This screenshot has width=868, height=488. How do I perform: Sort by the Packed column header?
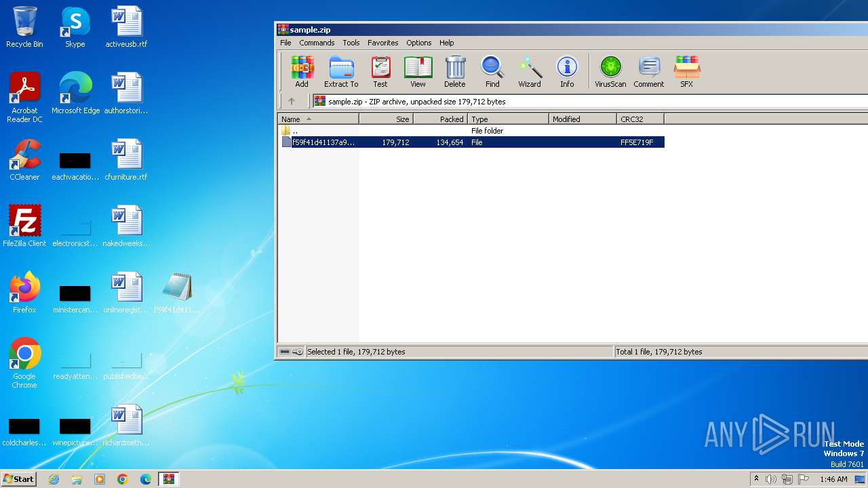pos(440,119)
